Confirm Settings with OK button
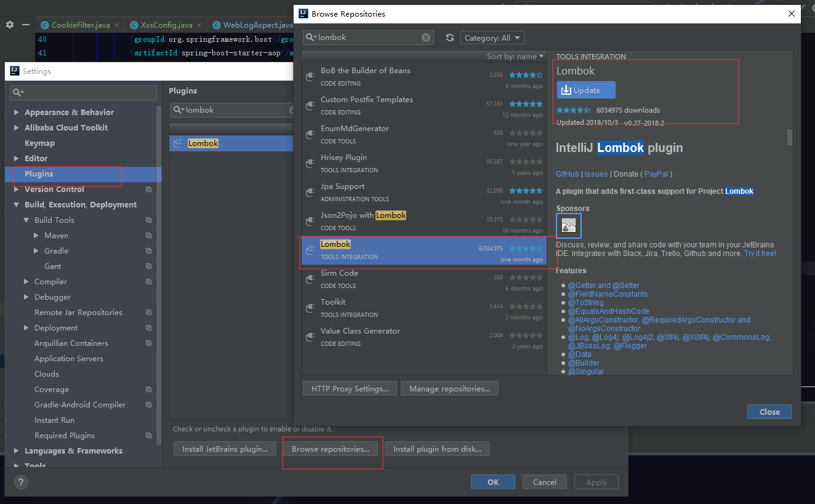This screenshot has height=504, width=815. click(x=493, y=482)
